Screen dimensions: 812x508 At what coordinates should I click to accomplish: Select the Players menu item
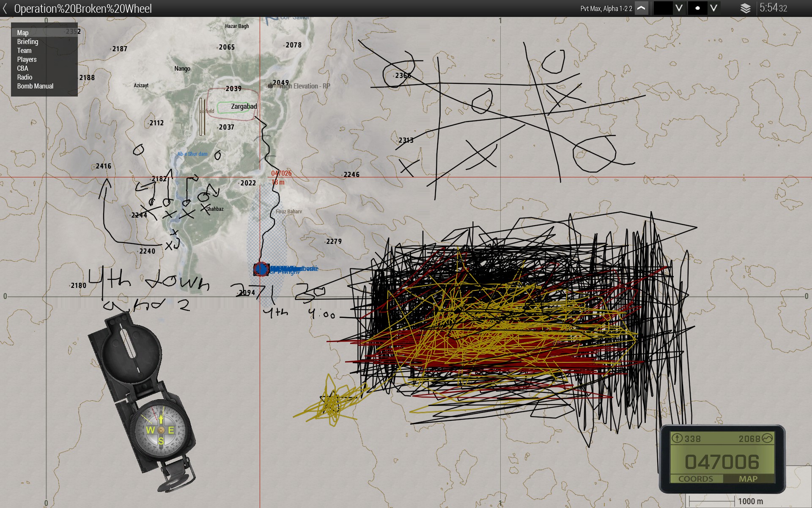(x=27, y=59)
